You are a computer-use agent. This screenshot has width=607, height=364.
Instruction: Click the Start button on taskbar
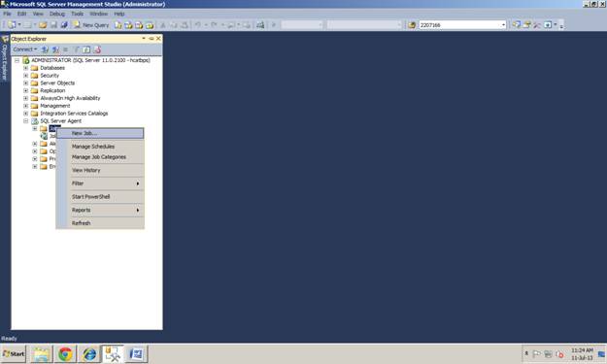[14, 354]
